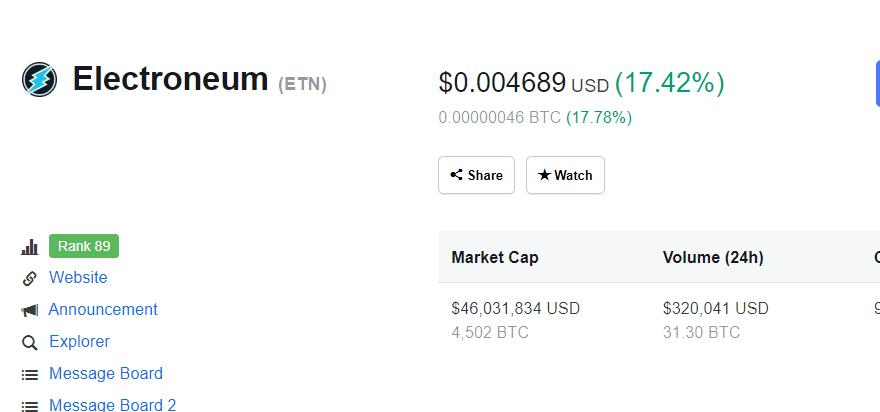Click the Volume (24h) column header
This screenshot has height=412, width=880.
[x=713, y=258]
